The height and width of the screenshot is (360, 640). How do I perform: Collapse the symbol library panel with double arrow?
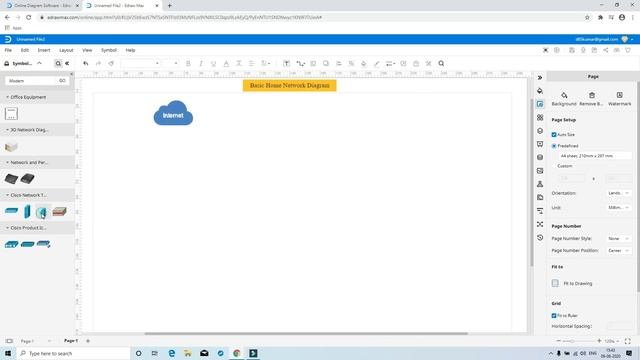coord(67,64)
